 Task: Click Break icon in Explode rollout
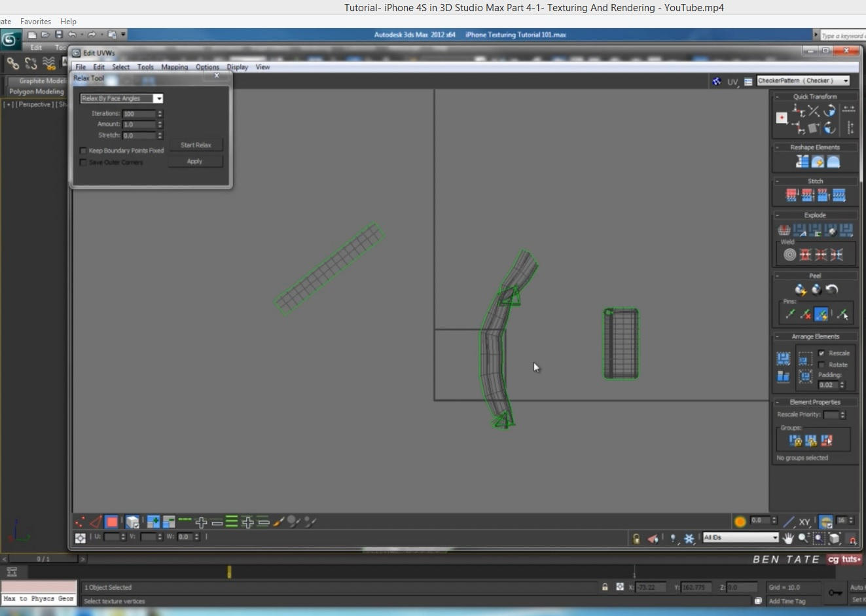click(x=784, y=230)
